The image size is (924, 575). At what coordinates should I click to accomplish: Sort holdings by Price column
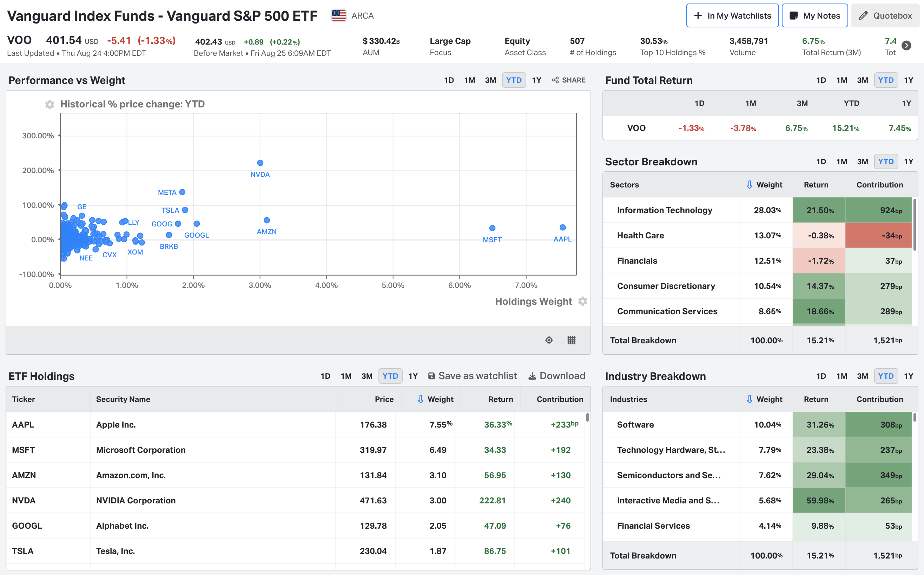(384, 399)
